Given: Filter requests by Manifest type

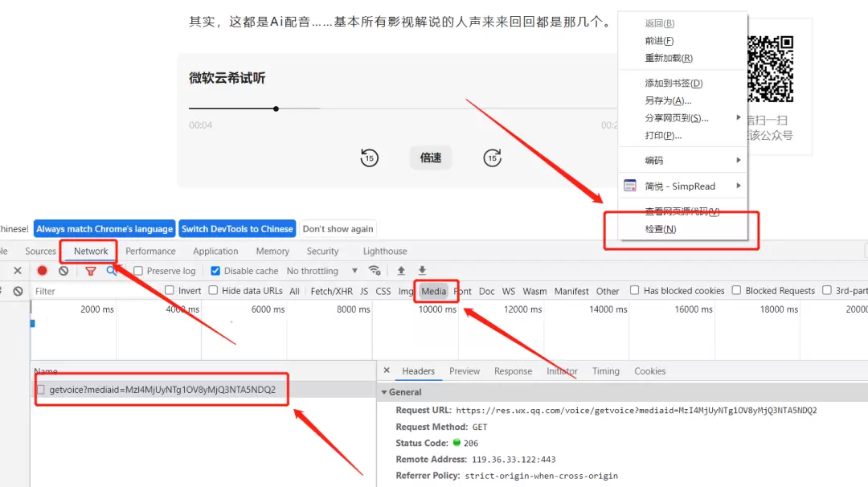Looking at the screenshot, I should tap(571, 291).
